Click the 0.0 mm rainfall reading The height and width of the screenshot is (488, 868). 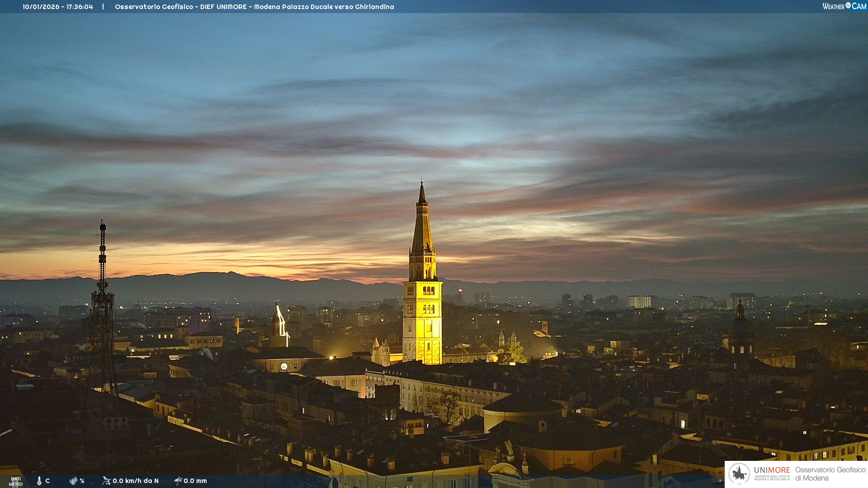click(195, 481)
